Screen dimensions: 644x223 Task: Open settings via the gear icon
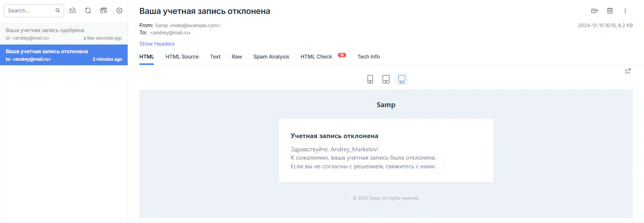click(119, 11)
